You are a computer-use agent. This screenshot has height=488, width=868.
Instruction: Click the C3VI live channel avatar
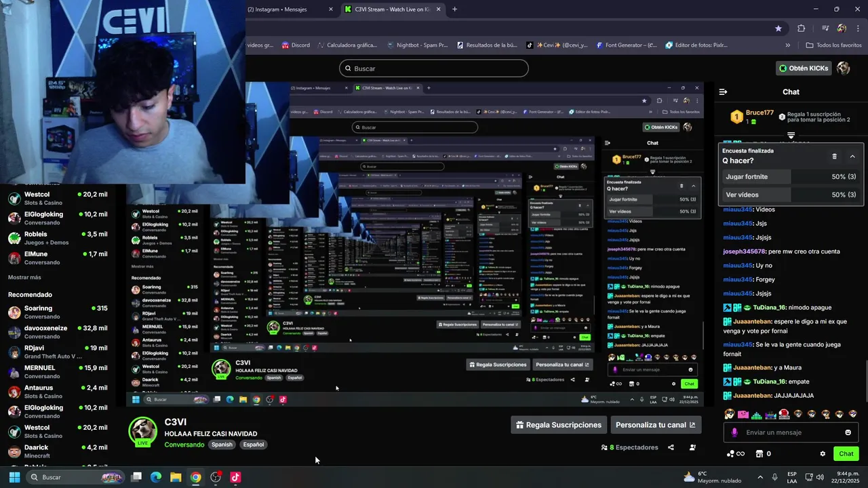tap(143, 432)
